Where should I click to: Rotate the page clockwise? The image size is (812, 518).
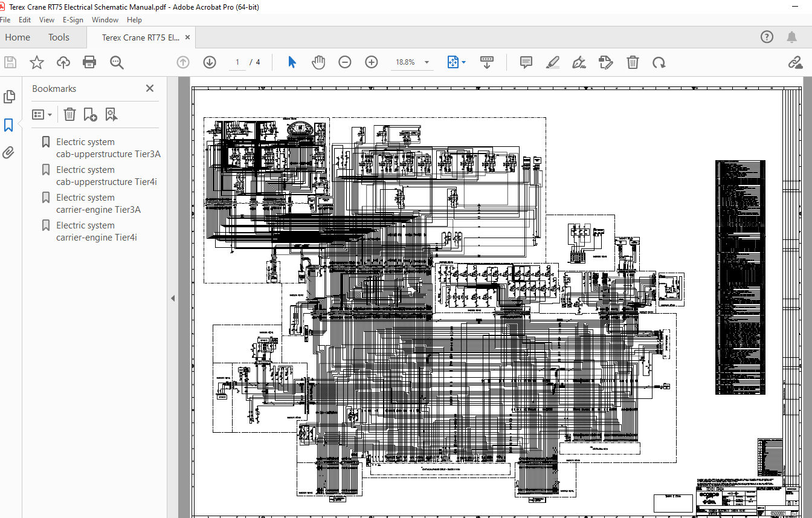coord(659,62)
